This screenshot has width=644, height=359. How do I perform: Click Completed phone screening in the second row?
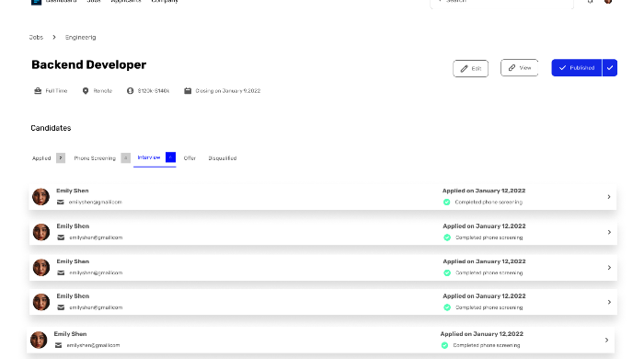click(x=489, y=237)
